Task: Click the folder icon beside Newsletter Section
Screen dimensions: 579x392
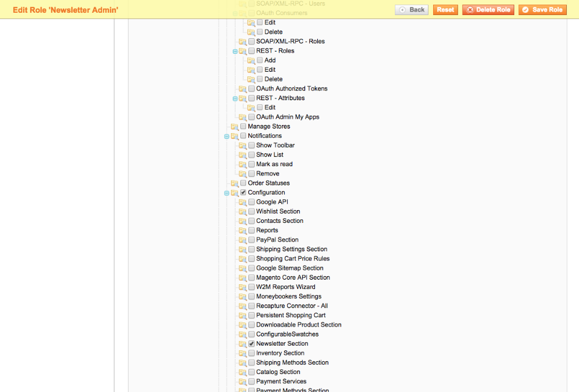Action: (x=243, y=344)
